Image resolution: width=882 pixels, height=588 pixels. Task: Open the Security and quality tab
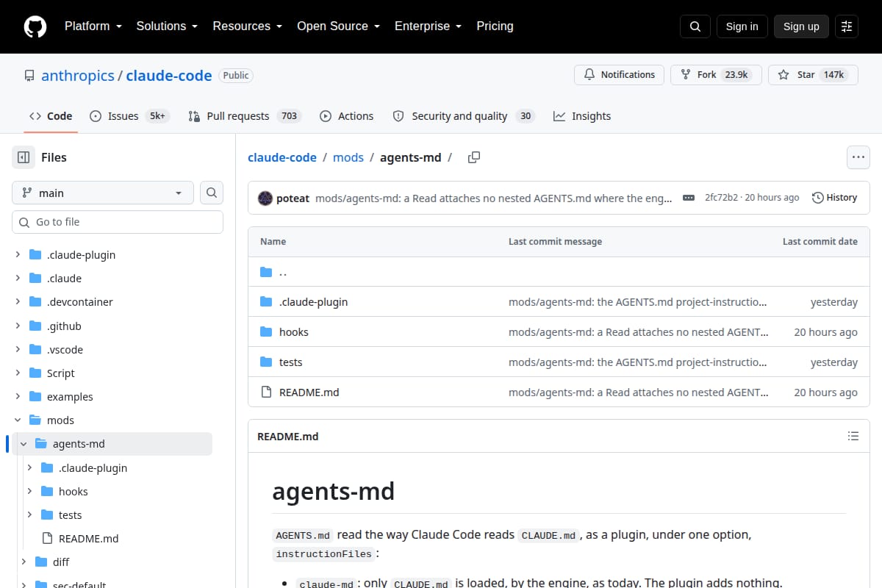tap(463, 116)
